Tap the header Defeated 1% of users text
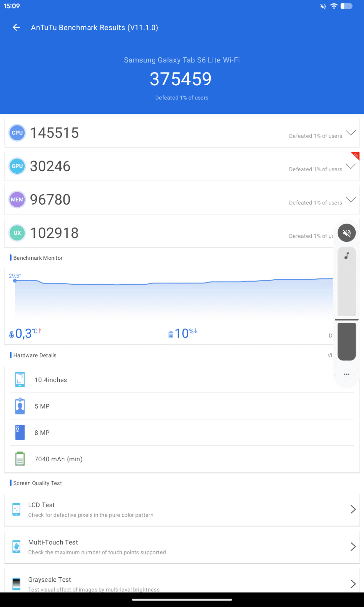364x607 pixels. [182, 98]
